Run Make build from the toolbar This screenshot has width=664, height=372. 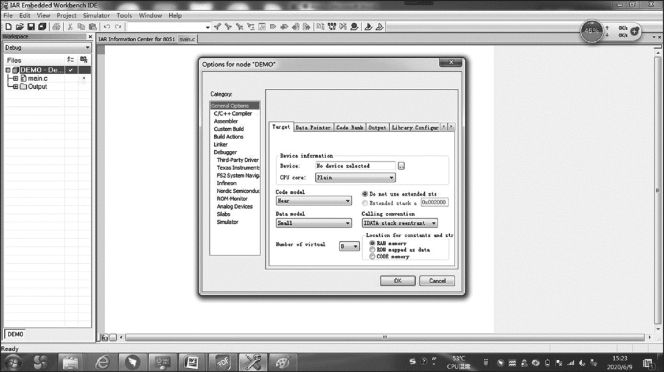332,27
